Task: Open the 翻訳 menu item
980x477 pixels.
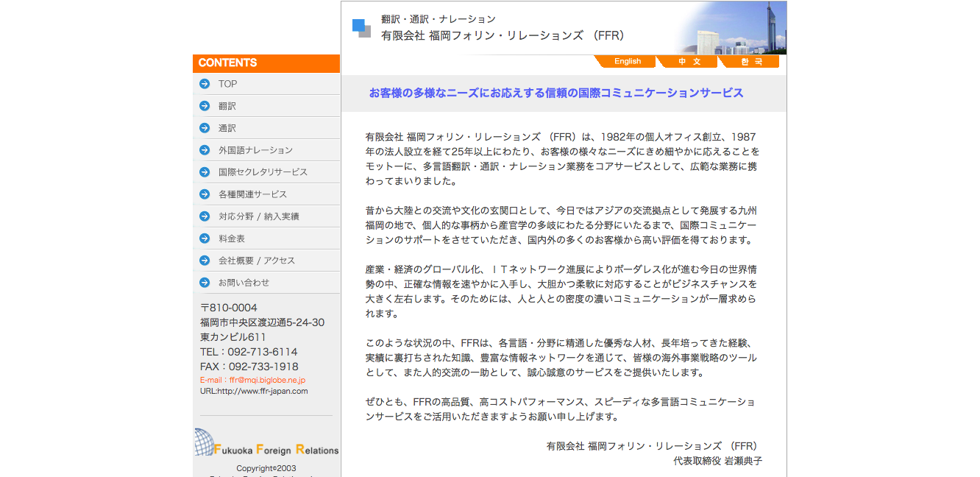Action: click(266, 106)
